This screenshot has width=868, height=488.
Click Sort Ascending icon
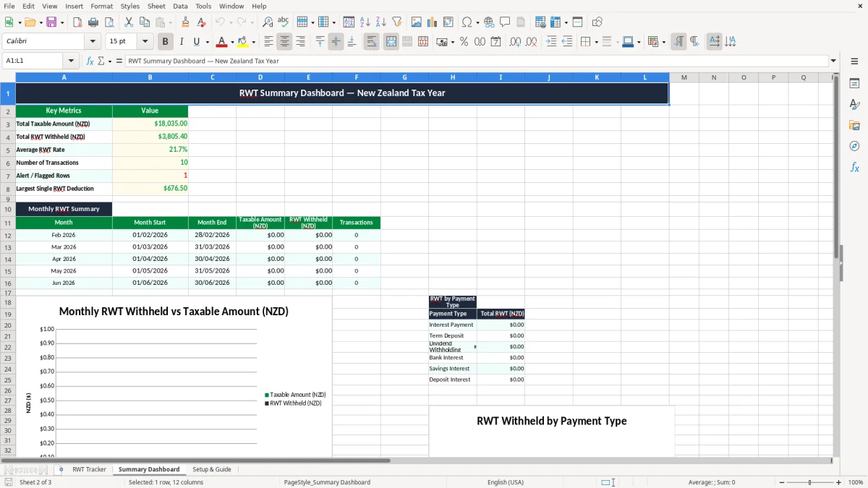pos(365,22)
